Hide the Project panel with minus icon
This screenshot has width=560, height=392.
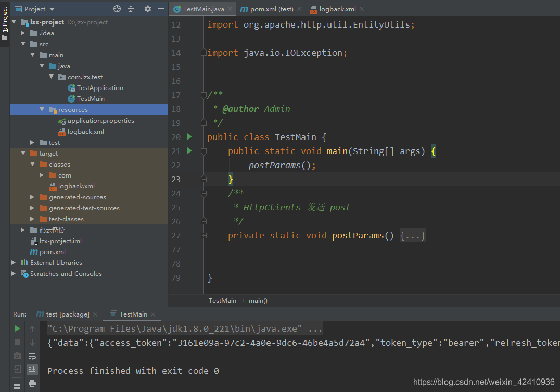pos(161,9)
